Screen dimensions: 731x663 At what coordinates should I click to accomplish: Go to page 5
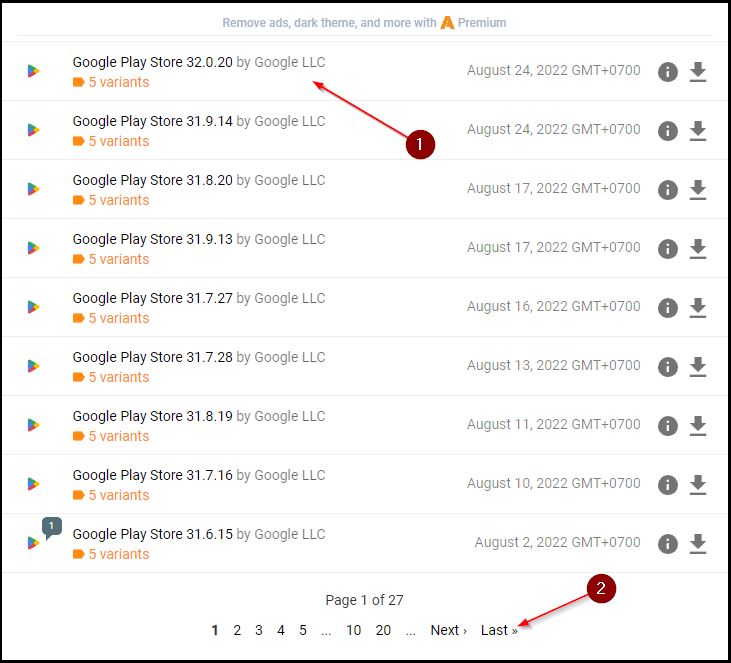click(x=303, y=630)
